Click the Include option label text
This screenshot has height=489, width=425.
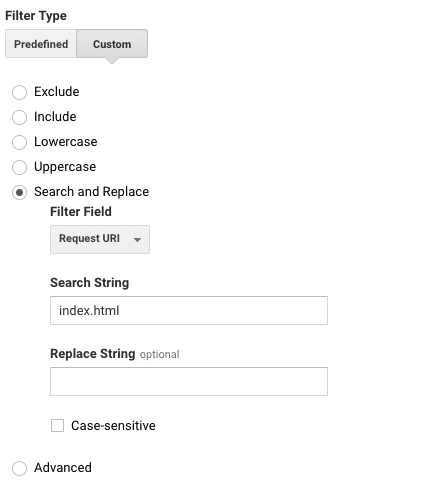tap(55, 117)
